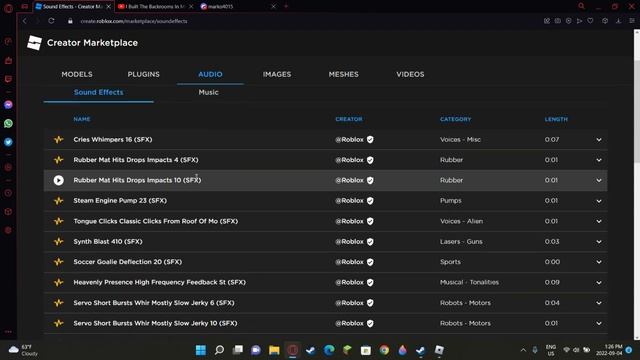Click waveform icon for Servo Jerky 6
Viewport: 640px width, 360px height.
click(x=58, y=303)
